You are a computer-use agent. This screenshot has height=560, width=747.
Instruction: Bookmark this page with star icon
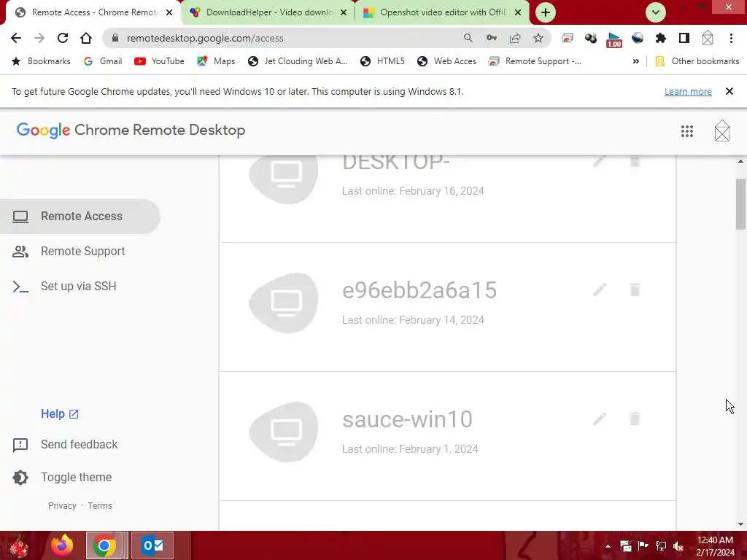tap(538, 38)
